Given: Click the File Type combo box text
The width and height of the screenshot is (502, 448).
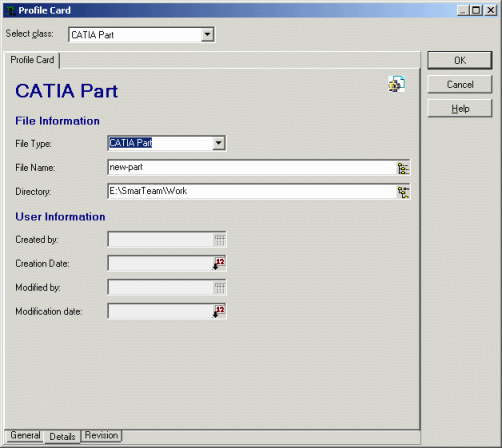Looking at the screenshot, I should click(x=131, y=143).
